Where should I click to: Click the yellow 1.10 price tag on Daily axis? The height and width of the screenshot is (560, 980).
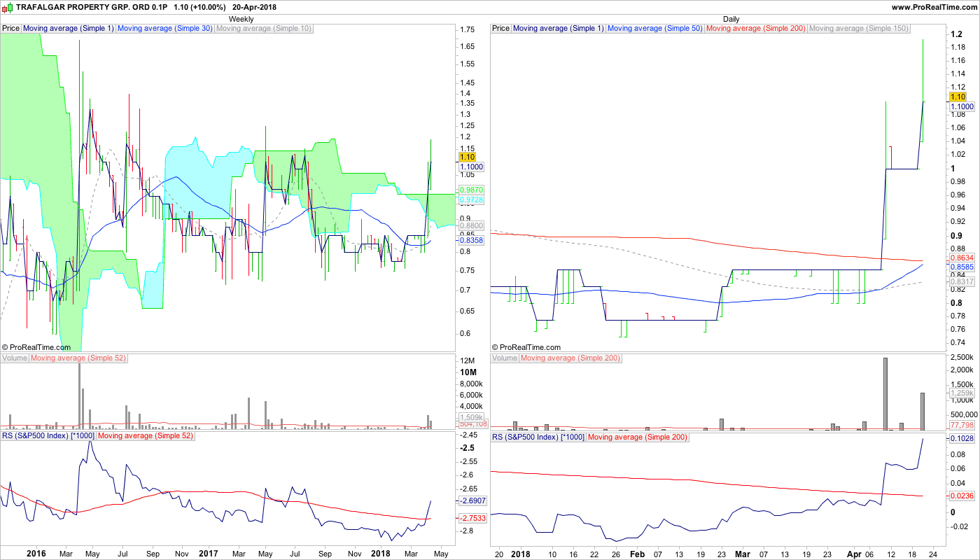pos(958,97)
